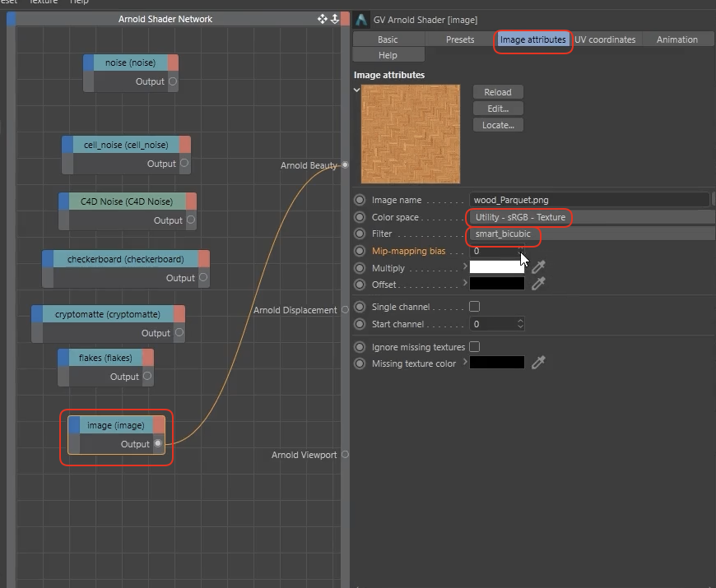This screenshot has height=588, width=716.
Task: Click the Start channel value field
Action: 493,324
